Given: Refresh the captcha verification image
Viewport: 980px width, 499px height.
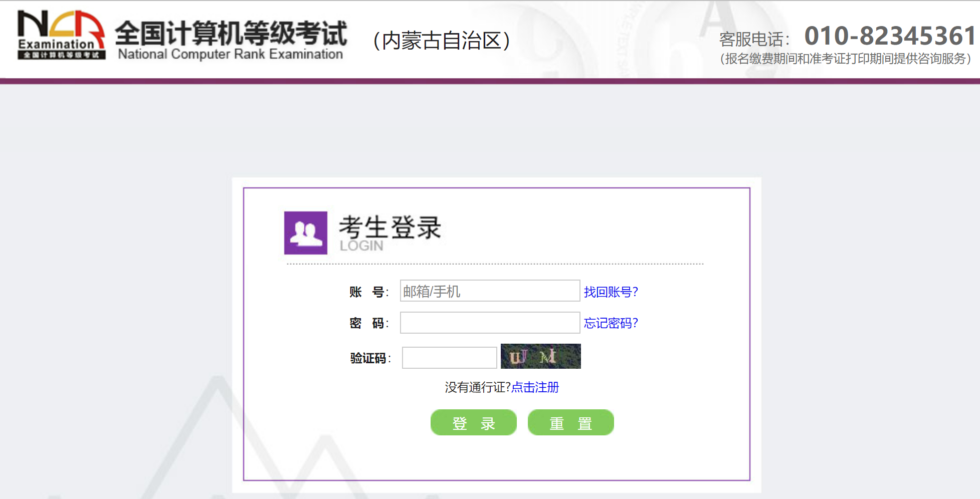Looking at the screenshot, I should click(540, 356).
